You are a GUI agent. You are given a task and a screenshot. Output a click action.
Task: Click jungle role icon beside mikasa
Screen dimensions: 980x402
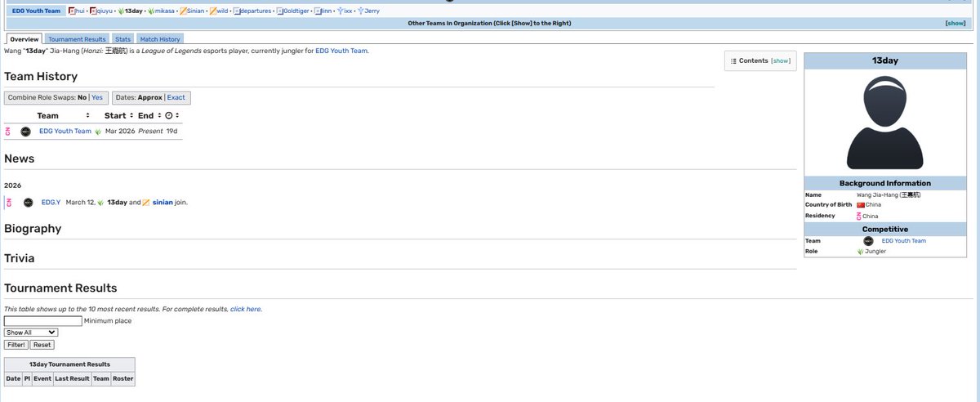tap(151, 11)
